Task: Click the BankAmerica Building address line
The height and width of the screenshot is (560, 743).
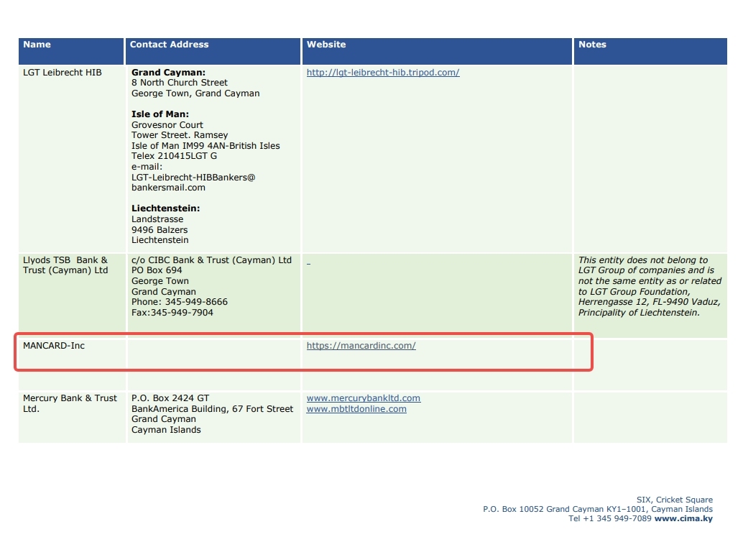Action: point(212,409)
